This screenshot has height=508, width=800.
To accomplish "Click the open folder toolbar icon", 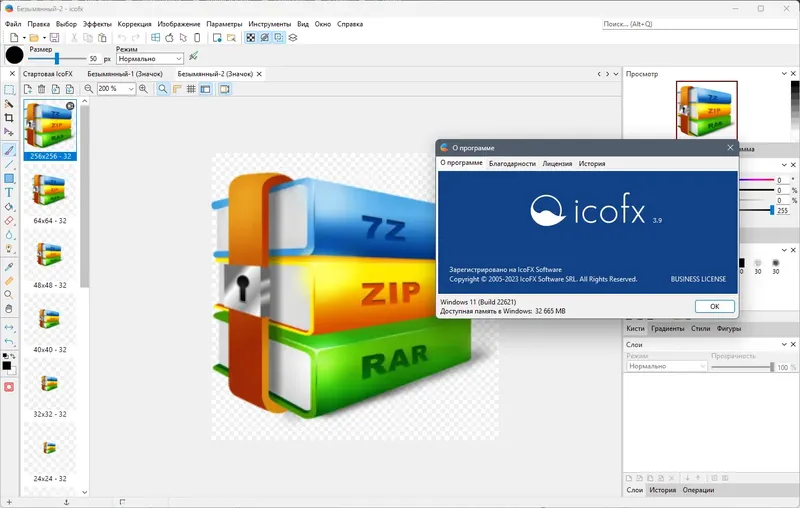I will [x=34, y=38].
